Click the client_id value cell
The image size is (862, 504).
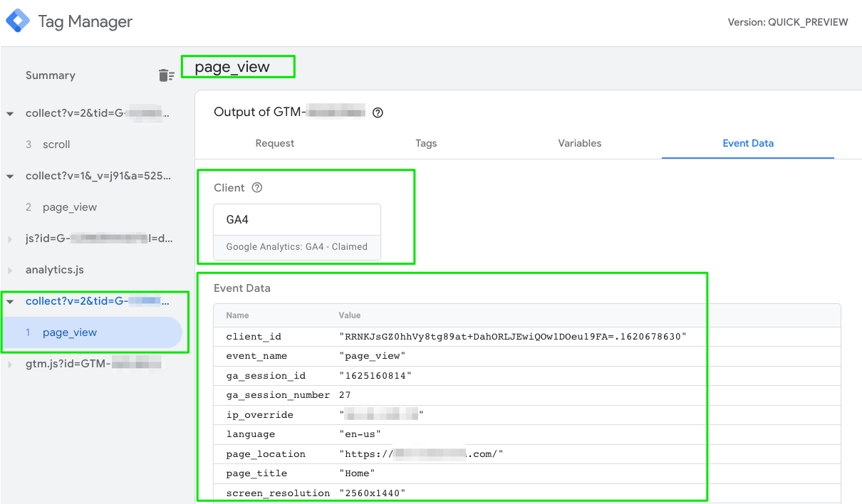[513, 337]
